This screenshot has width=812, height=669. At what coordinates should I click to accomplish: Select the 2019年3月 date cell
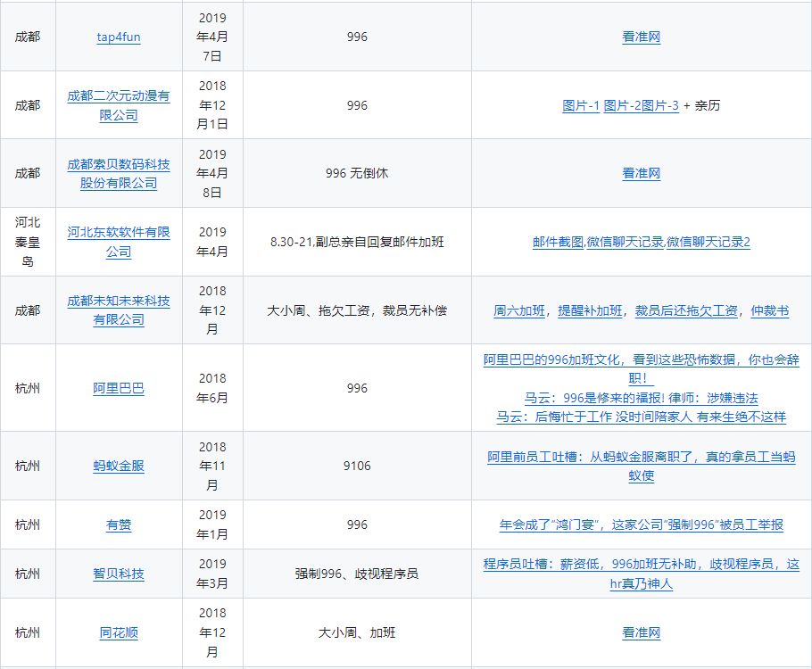[212, 574]
